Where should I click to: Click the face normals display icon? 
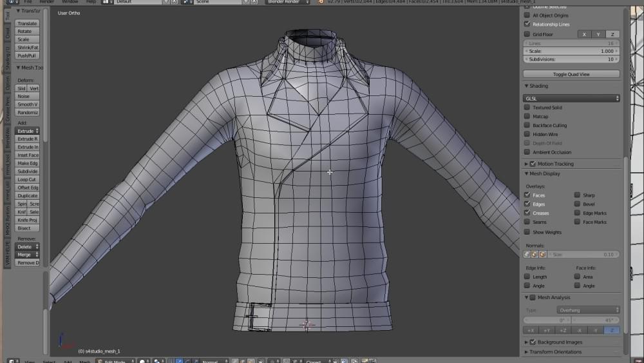click(542, 255)
